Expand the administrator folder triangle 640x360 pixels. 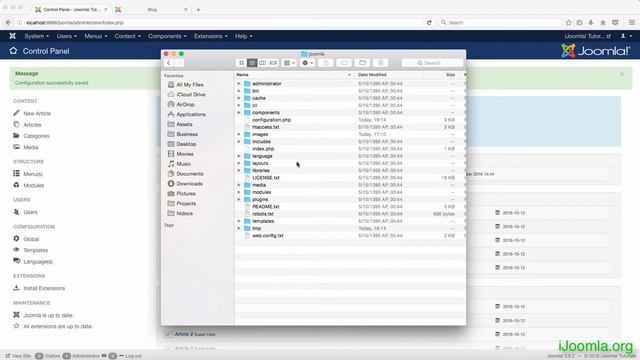(x=239, y=84)
